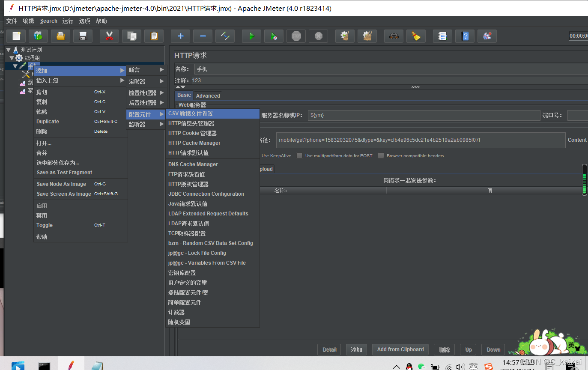The height and width of the screenshot is (370, 588).
Task: Click the 线程组 gear icon in tree
Action: click(19, 58)
